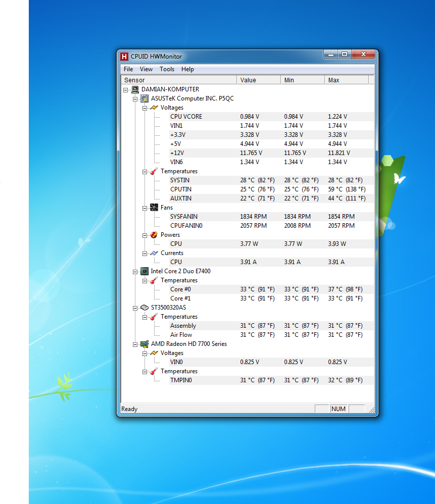
Task: Click the HWMonitor red H title icon
Action: click(x=124, y=56)
